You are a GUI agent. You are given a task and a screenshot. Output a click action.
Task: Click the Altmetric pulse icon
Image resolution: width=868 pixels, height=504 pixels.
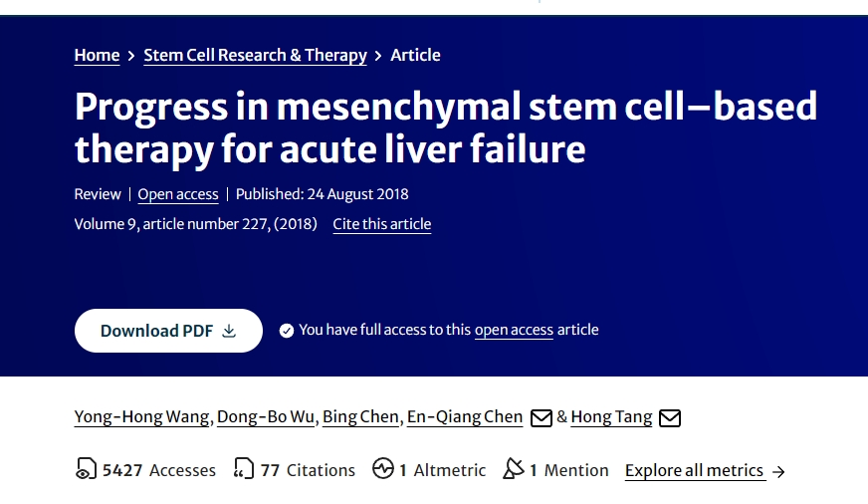pos(383,470)
